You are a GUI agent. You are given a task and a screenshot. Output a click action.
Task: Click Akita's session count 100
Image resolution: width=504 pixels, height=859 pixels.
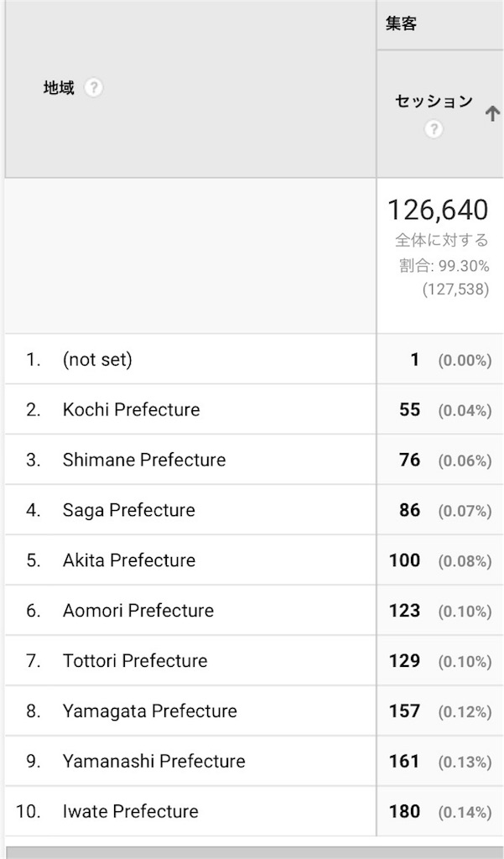tap(405, 560)
